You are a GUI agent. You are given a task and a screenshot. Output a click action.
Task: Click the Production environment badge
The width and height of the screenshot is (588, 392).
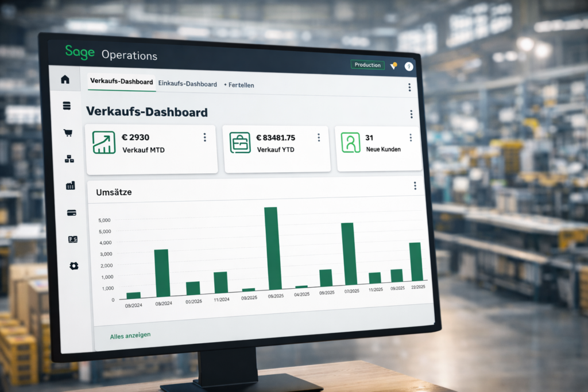pyautogui.click(x=367, y=65)
